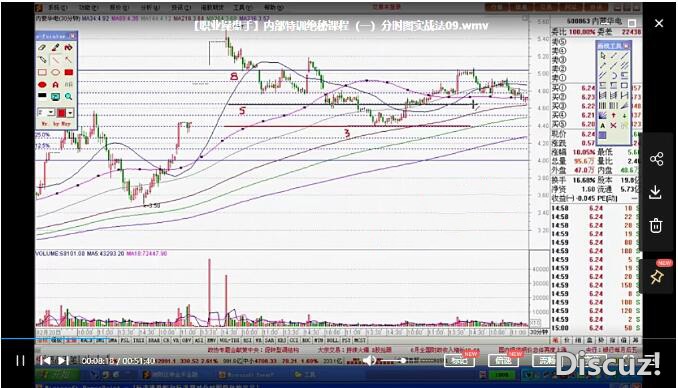Viewport: 678px width, 388px height.
Task: Open the red color dropdown arrow
Action: pos(70,112)
